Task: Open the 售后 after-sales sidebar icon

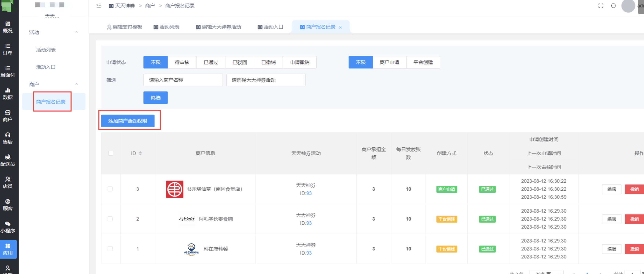Action: click(8, 138)
